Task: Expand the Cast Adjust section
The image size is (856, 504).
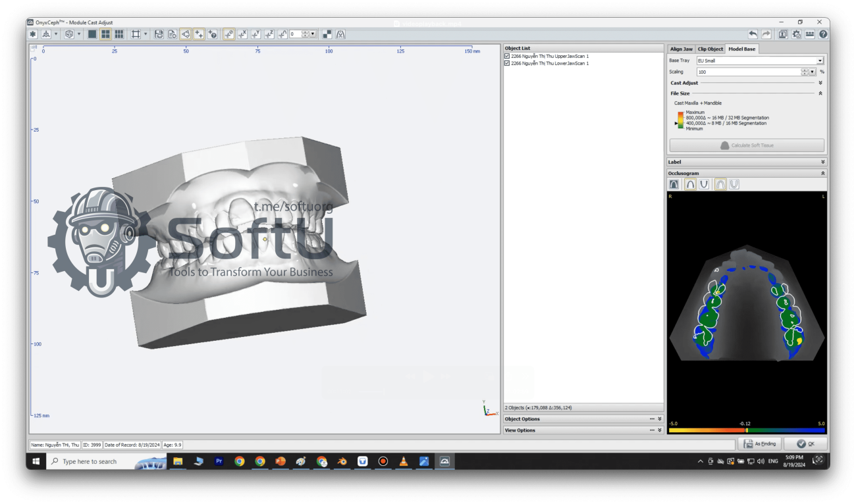Action: pyautogui.click(x=820, y=83)
